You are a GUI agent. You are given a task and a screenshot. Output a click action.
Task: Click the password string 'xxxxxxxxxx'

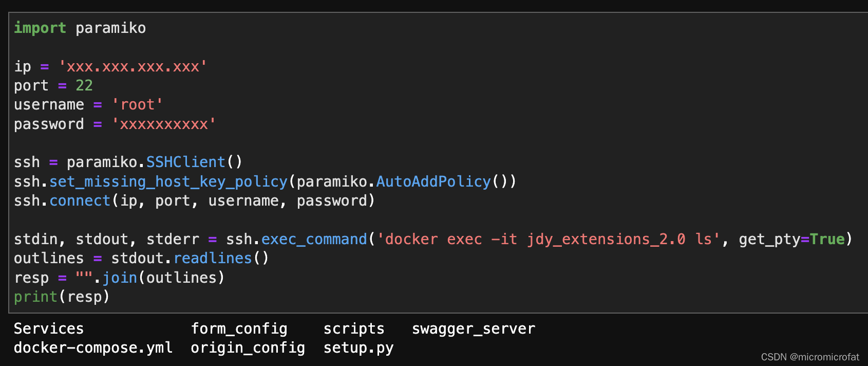pos(164,124)
